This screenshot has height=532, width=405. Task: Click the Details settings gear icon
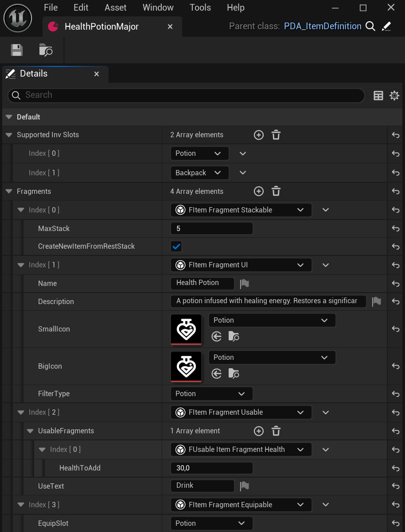pyautogui.click(x=394, y=96)
